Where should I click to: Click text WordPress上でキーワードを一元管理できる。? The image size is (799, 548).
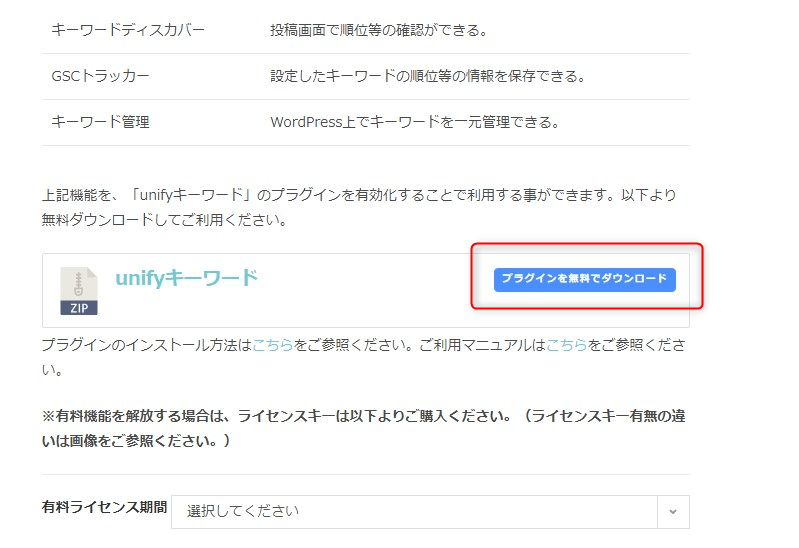pos(415,122)
